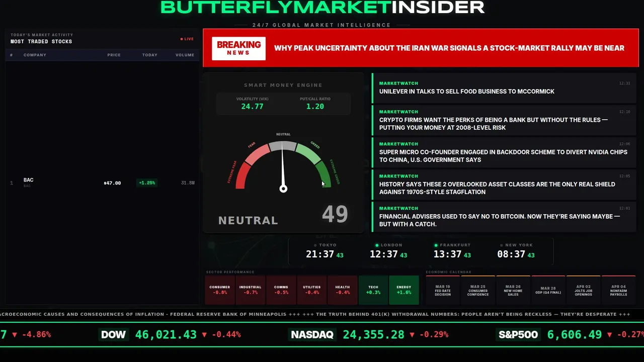This screenshot has height=362, width=644.
Task: Click the London market status dot
Action: [x=378, y=245]
